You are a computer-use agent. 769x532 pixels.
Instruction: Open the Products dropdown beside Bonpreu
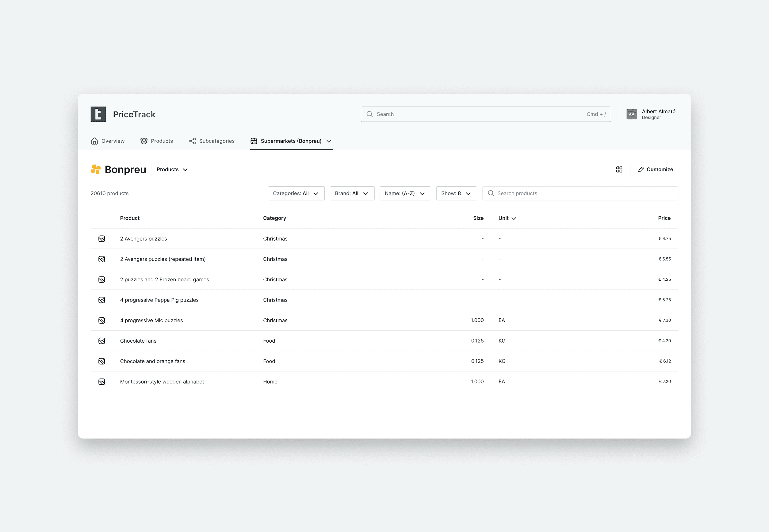172,170
